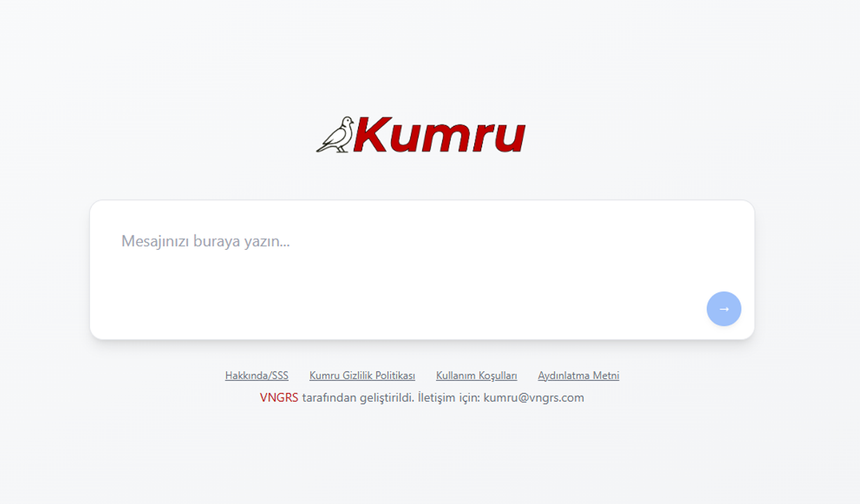Click the round send arrow button
The width and height of the screenshot is (860, 504).
(724, 308)
